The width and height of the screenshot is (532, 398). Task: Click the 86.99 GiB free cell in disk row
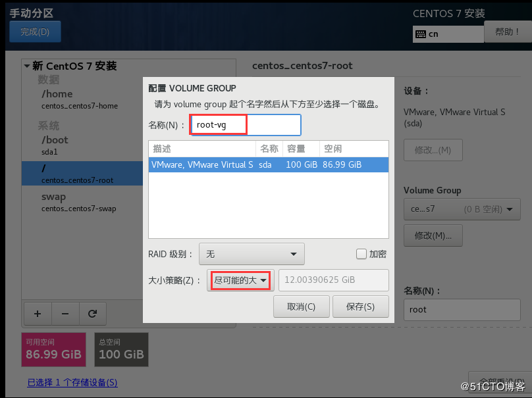tap(342, 164)
